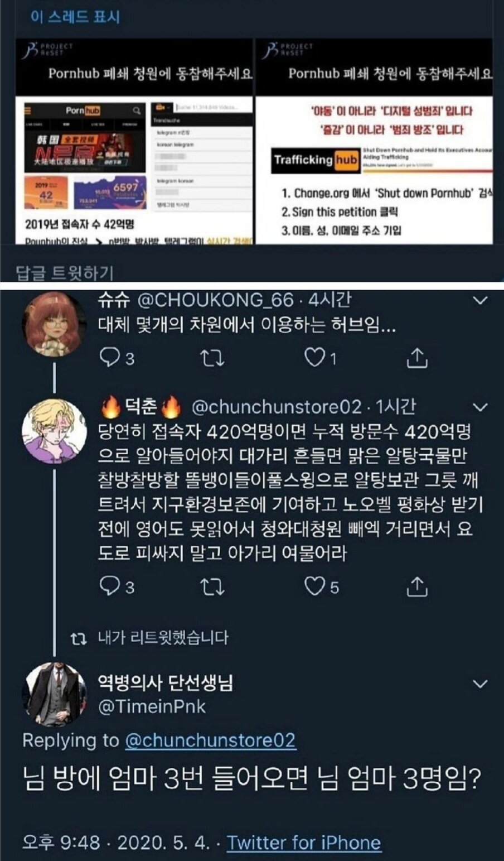Reply to chunchunstore02's tweet via comment icon
Image resolution: width=504 pixels, height=861 pixels.
point(108,586)
